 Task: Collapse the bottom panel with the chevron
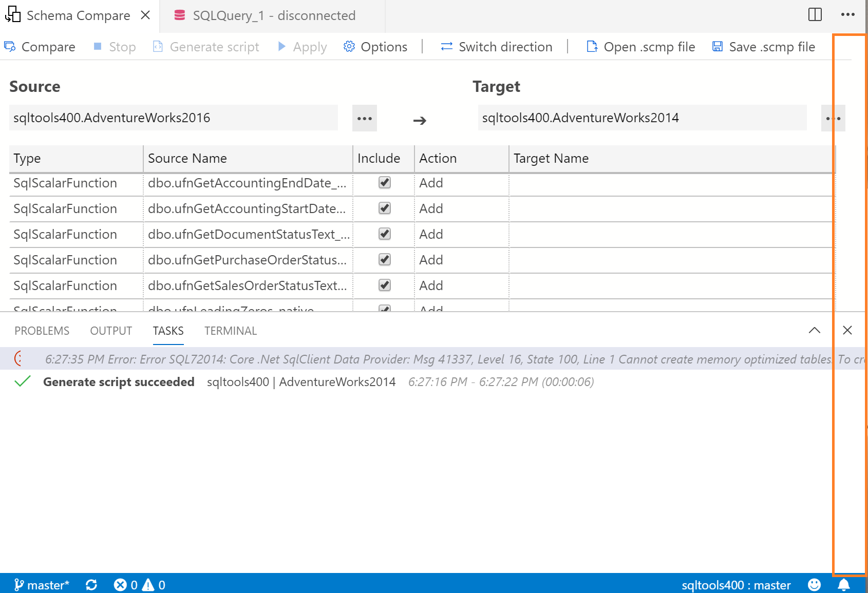point(814,331)
